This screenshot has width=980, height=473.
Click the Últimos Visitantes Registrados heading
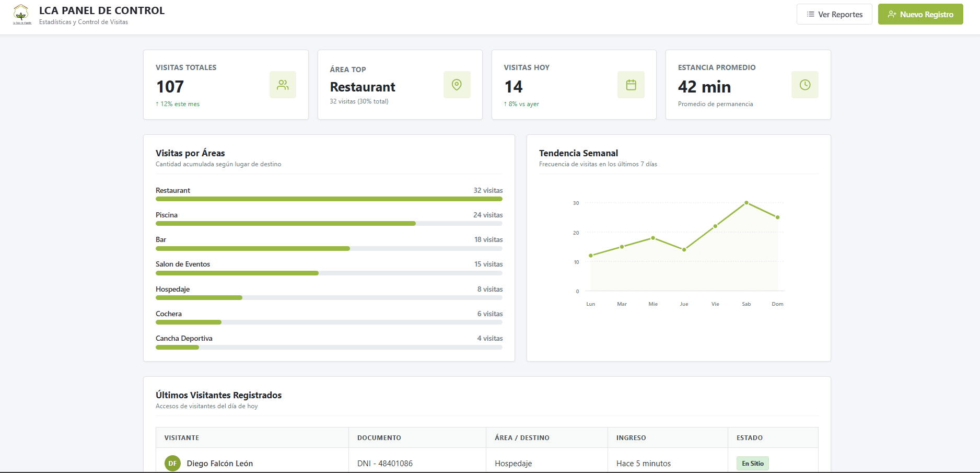218,395
